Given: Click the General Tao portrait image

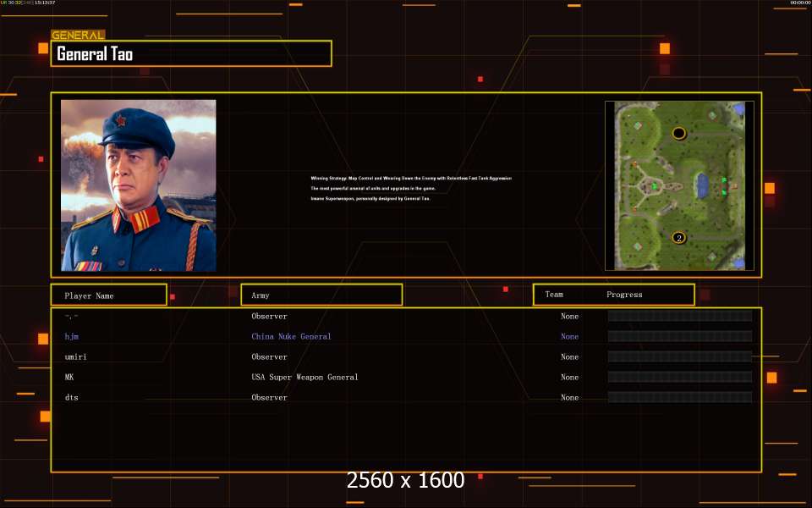Looking at the screenshot, I should point(138,185).
